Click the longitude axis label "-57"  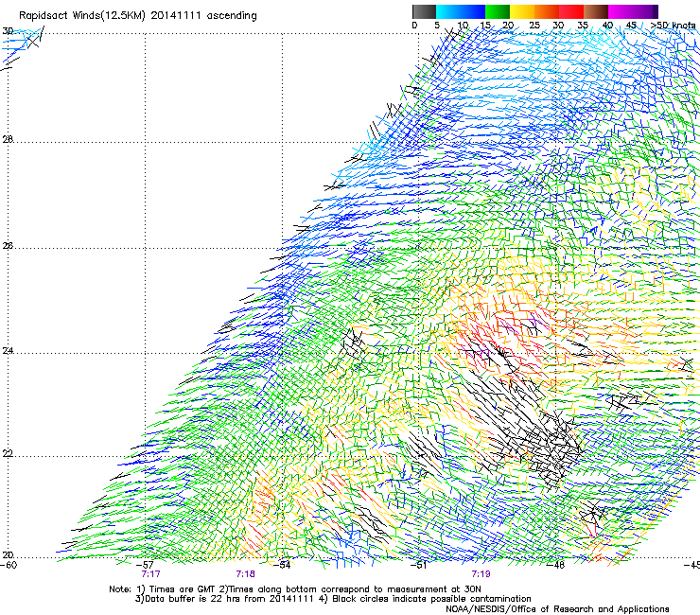pos(145,565)
